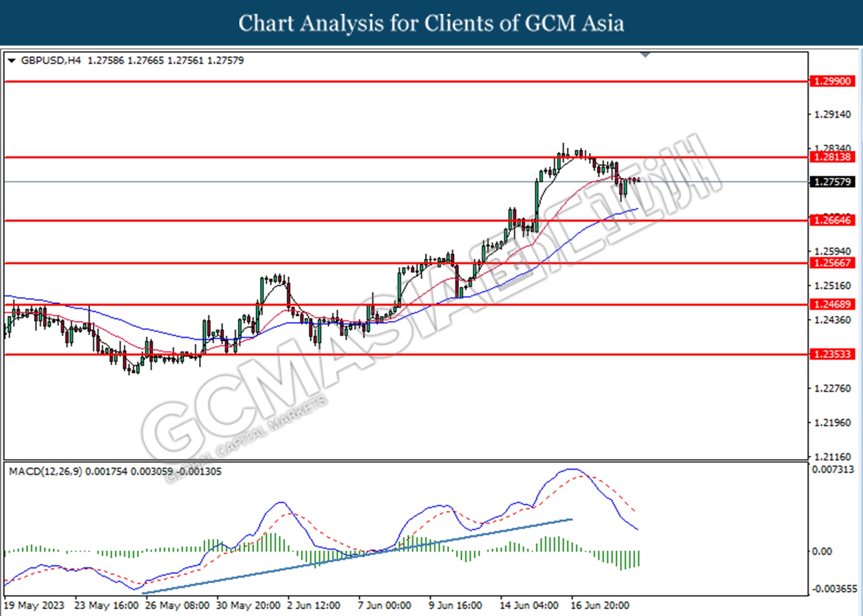Click the 1.21960 price axis value

832,422
